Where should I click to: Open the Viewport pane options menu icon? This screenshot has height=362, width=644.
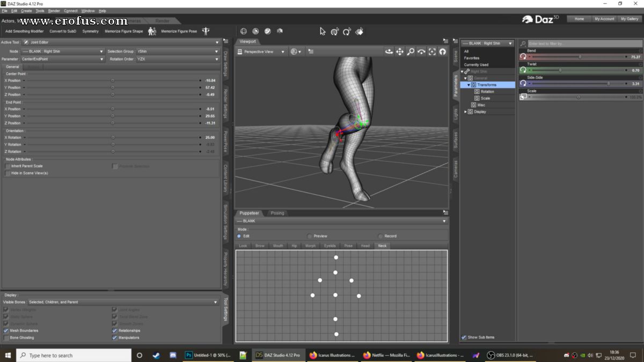pyautogui.click(x=445, y=41)
